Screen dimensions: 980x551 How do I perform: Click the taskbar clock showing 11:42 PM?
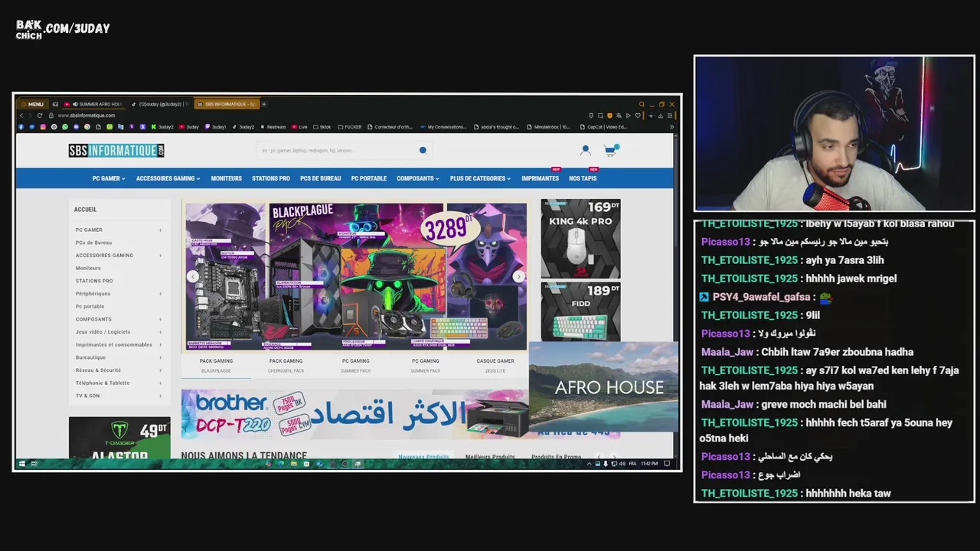tap(649, 464)
